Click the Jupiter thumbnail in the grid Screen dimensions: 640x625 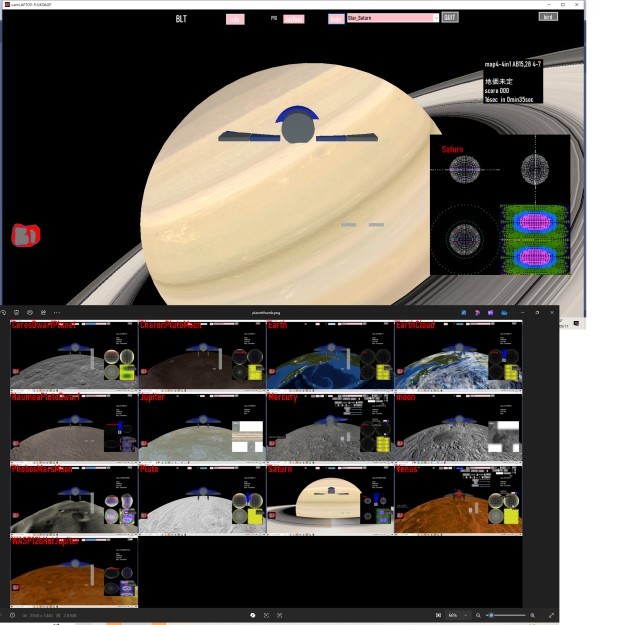point(202,427)
